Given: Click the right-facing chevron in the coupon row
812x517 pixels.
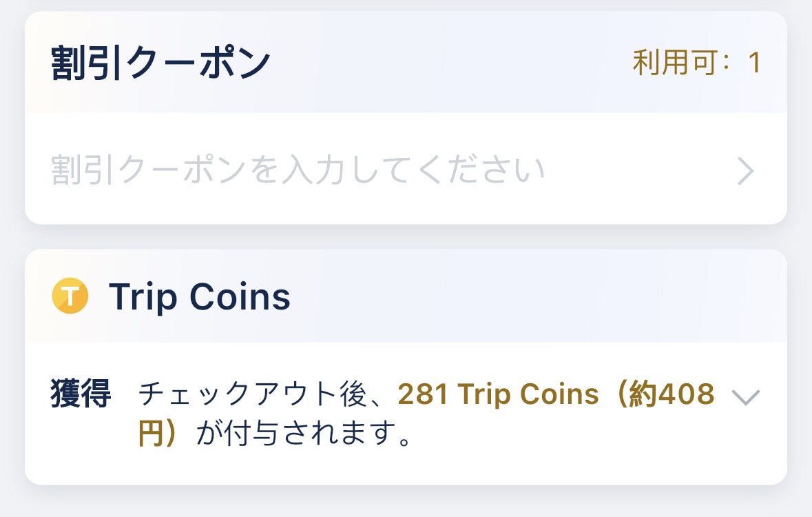Looking at the screenshot, I should (746, 170).
